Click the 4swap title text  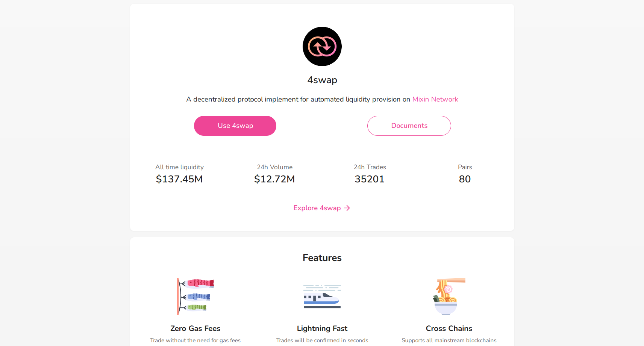pos(322,80)
